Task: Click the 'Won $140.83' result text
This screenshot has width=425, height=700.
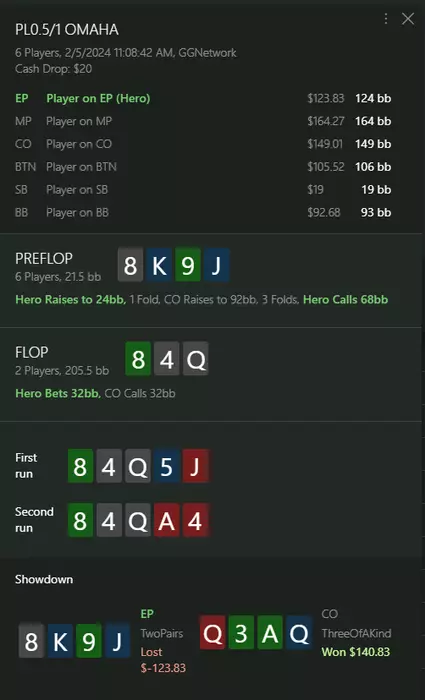Action: (x=356, y=652)
